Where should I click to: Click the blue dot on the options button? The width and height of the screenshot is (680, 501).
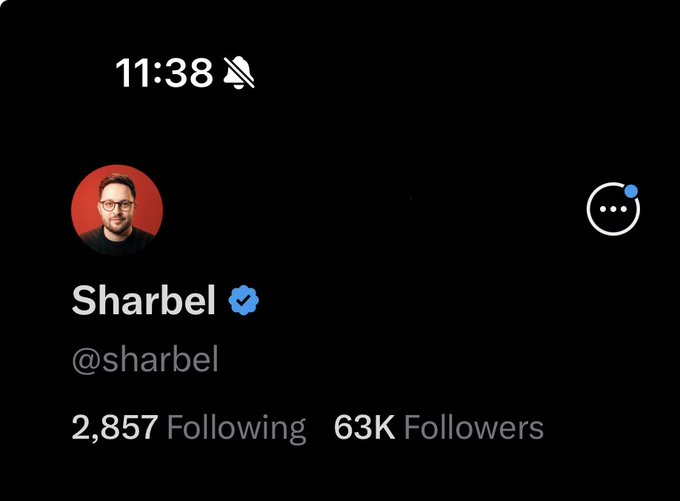pyautogui.click(x=631, y=191)
